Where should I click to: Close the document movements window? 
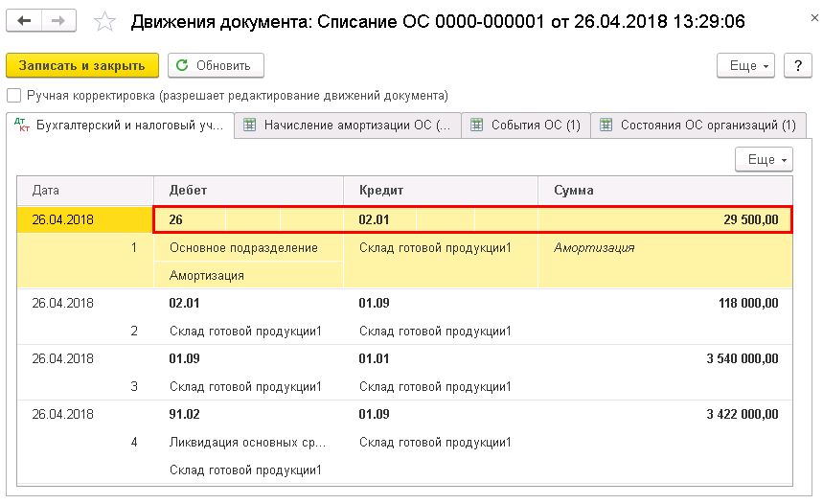(x=814, y=18)
